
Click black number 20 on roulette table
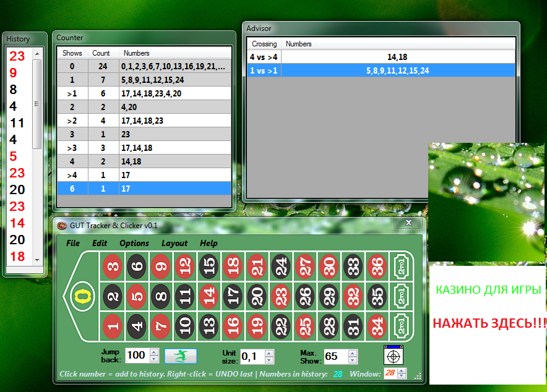pos(257,297)
